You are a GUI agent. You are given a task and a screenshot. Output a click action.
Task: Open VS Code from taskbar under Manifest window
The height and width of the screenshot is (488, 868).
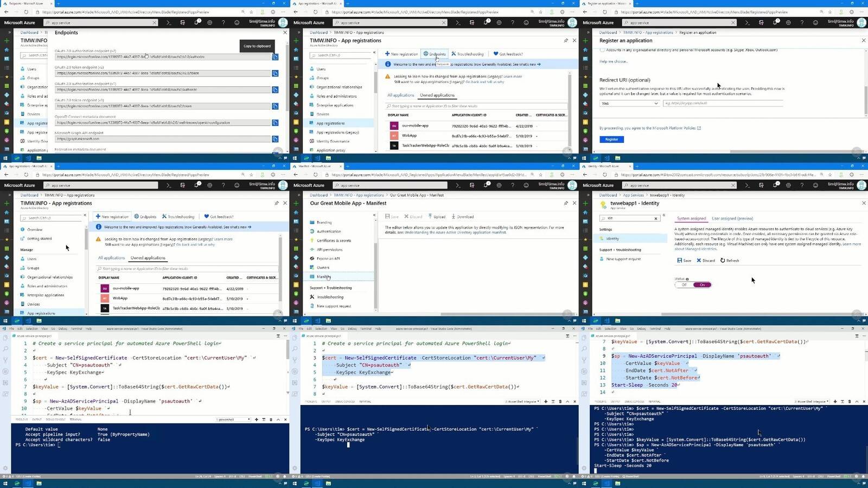317,321
